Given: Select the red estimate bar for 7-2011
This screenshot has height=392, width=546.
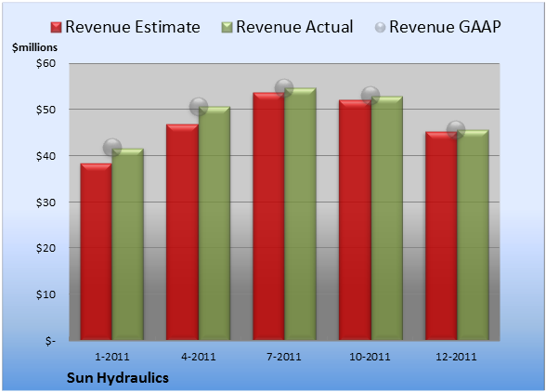Looking at the screenshot, I should tap(268, 216).
